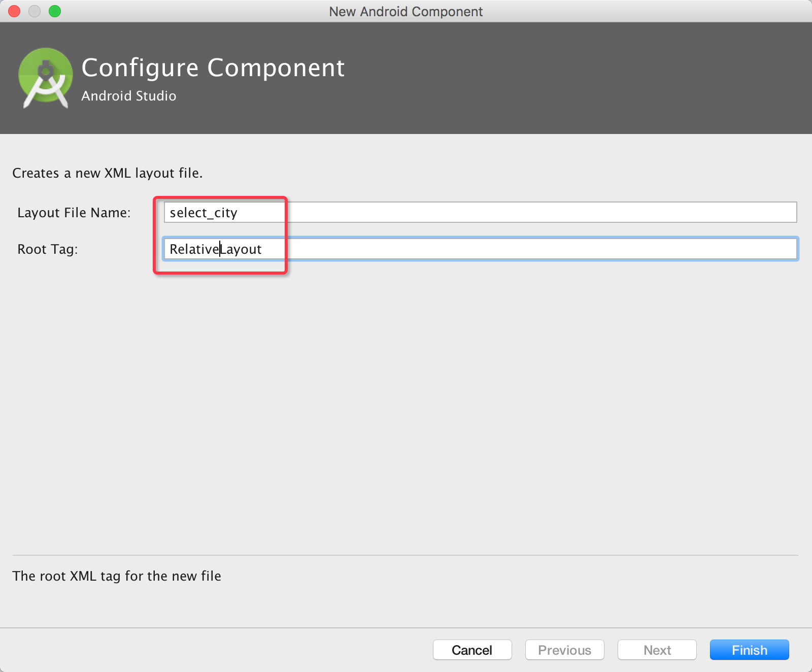Click the disabled Next button
Viewport: 812px width, 672px height.
(657, 650)
